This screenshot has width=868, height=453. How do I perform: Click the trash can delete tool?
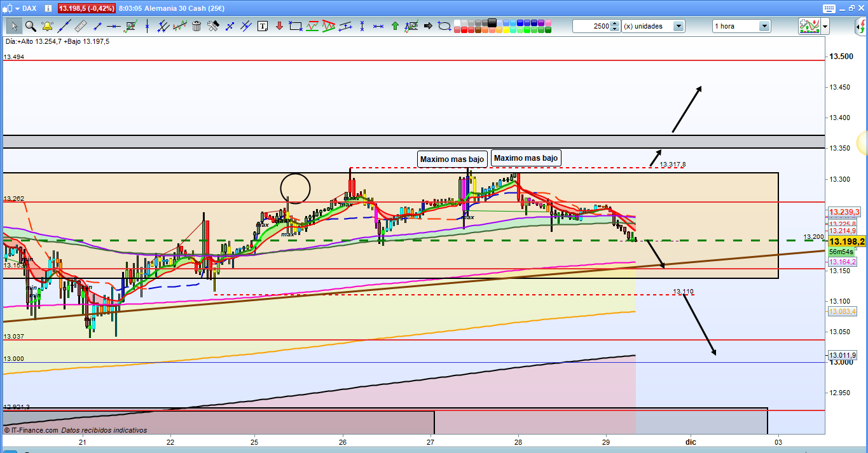[x=196, y=26]
